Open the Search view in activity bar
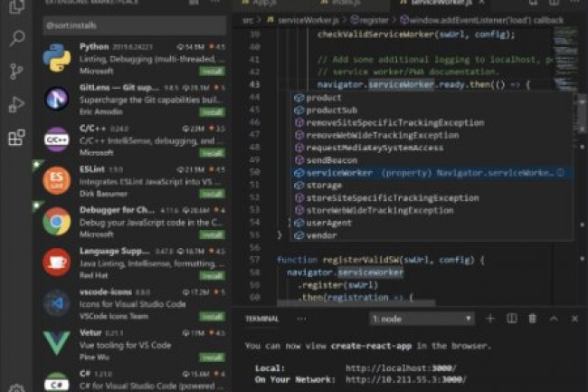588x392 pixels. pos(17,38)
